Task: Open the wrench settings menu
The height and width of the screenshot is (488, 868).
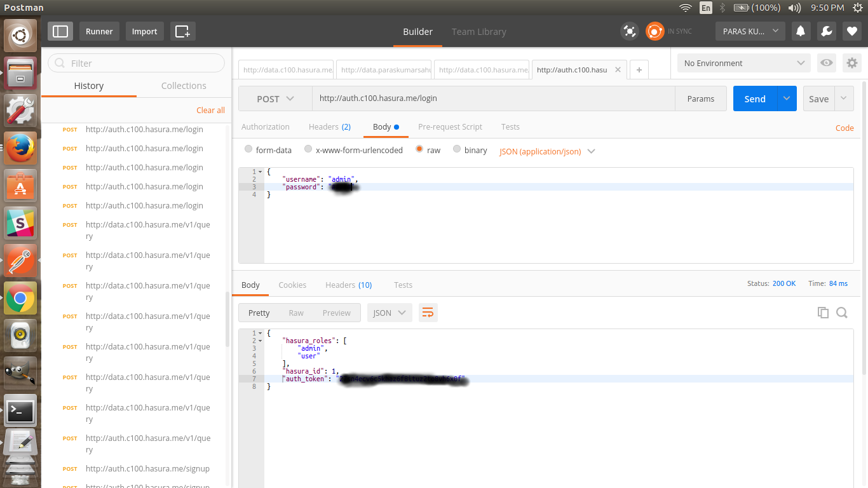Action: click(826, 31)
